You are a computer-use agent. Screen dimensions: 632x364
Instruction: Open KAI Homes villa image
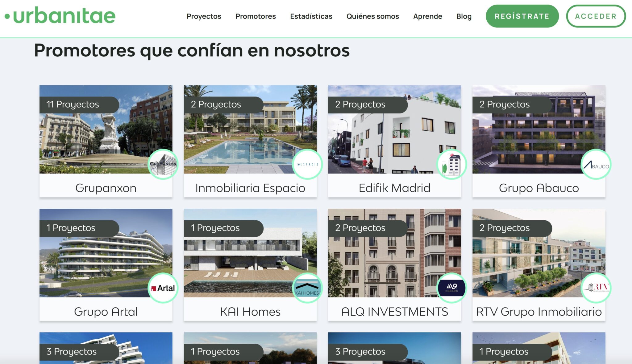coord(250,253)
